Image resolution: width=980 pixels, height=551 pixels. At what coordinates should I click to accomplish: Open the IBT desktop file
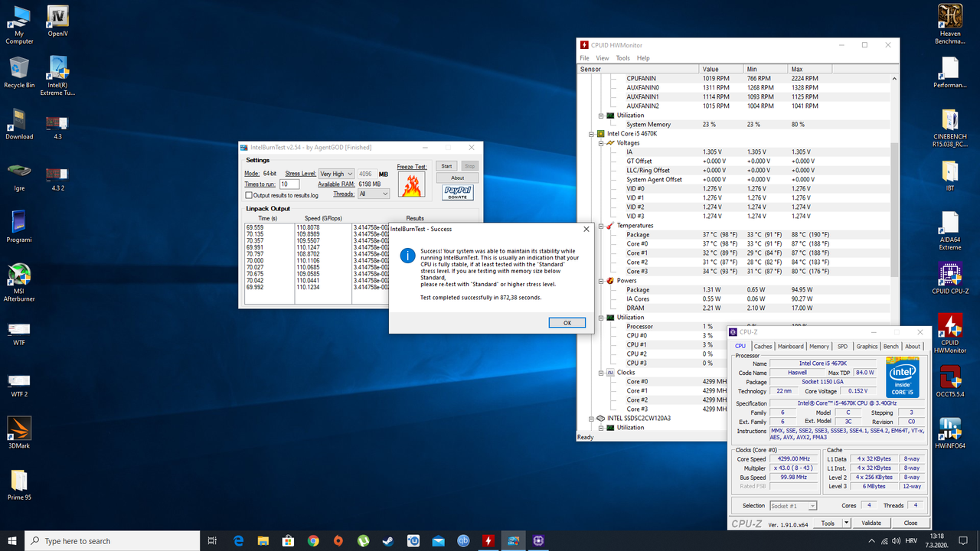pos(950,175)
